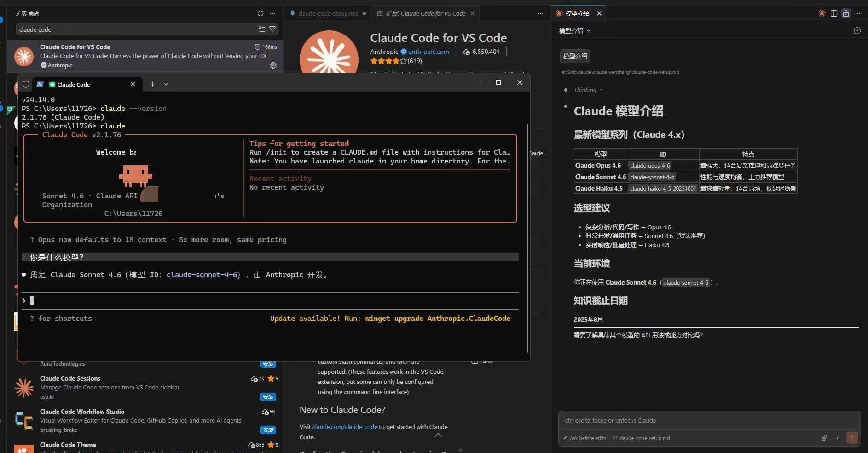The height and width of the screenshot is (453, 868).
Task: Focus the Claude chat message input
Action: click(709, 420)
